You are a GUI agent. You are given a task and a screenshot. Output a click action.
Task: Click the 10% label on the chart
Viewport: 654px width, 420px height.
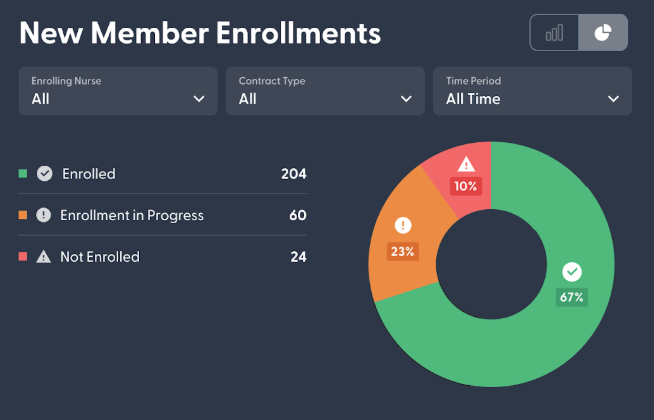coord(466,186)
